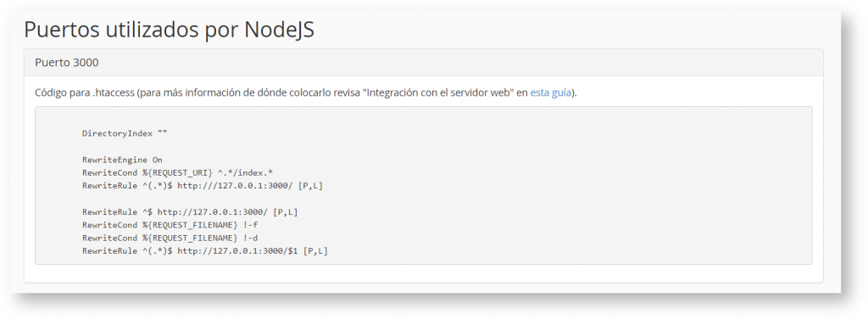Click "Código para .htaccess" text
This screenshot has width=868, height=320.
[84, 93]
